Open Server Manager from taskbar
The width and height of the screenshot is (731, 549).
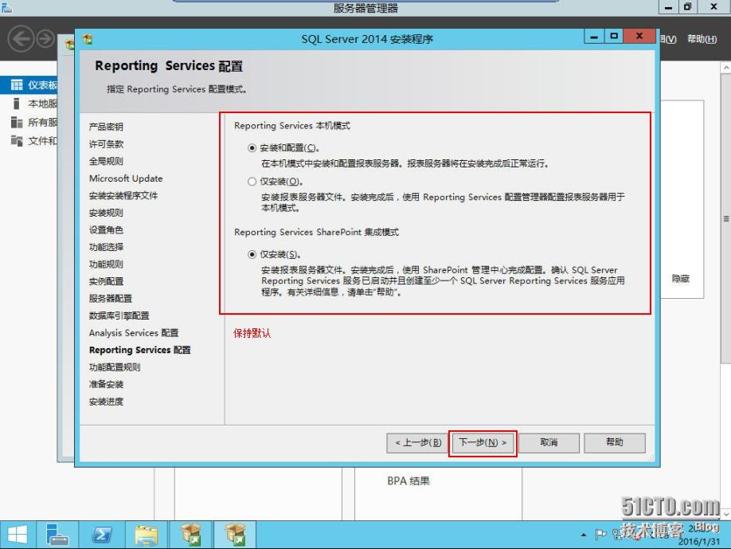tap(58, 535)
